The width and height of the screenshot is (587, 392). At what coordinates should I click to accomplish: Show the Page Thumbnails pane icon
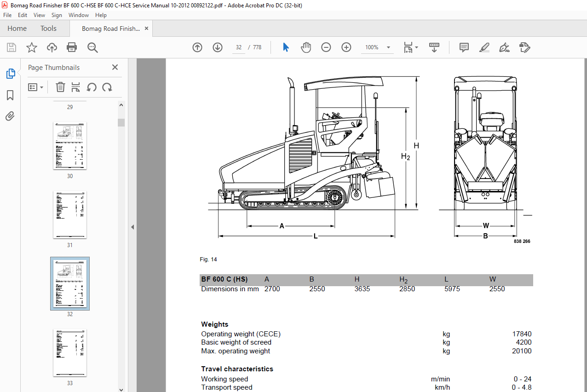[10, 73]
